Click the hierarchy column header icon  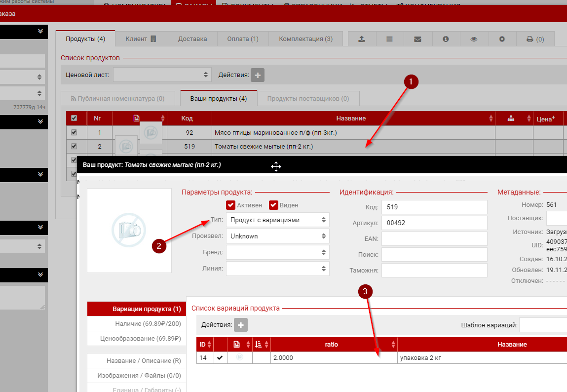coord(511,118)
